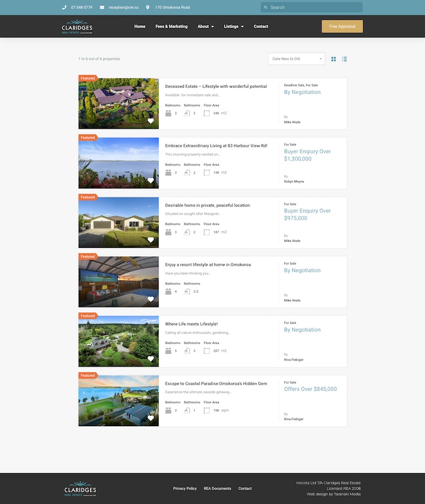This screenshot has width=425, height=504.
Task: Favorite the Where Life meets Lifestyle listing
Action: click(151, 359)
